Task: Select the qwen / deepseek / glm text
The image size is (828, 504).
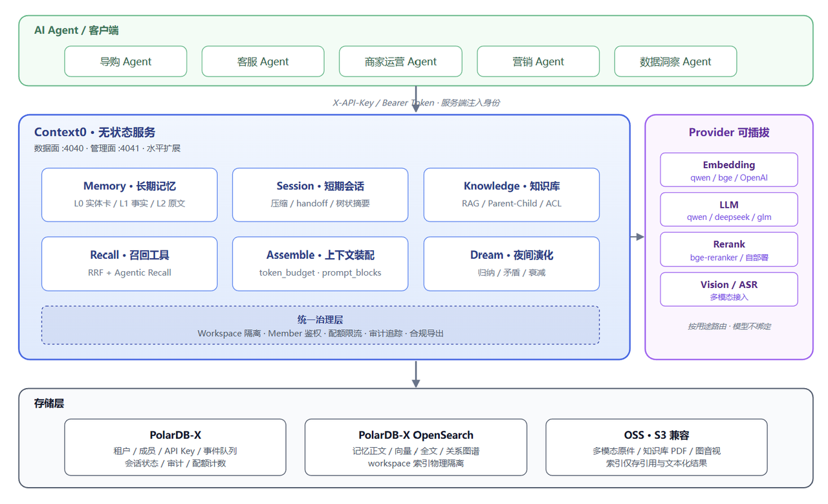Action: pyautogui.click(x=729, y=217)
